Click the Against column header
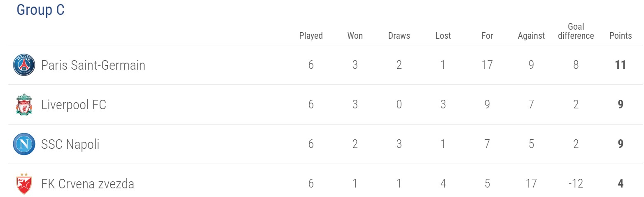 [531, 36]
